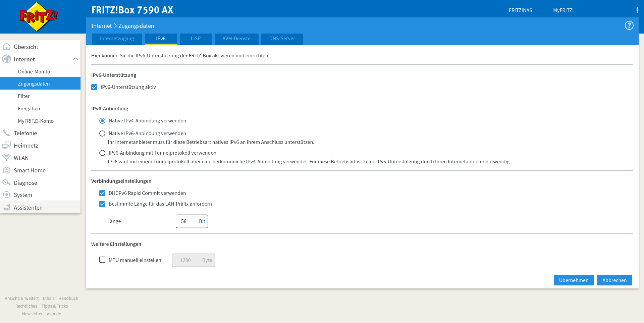644x323 pixels.
Task: Click the MTU byte value field
Action: (194, 260)
